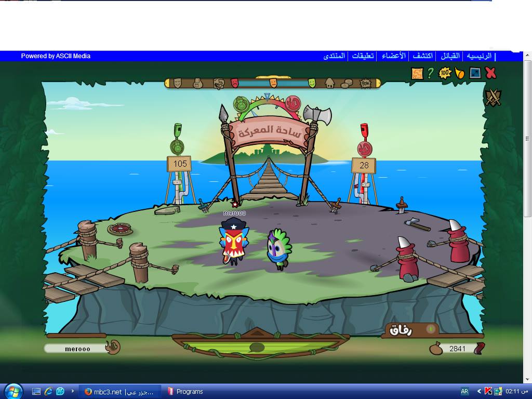532x399 pixels.
Task: Click the coin bag icon near 2841
Action: coord(436,349)
